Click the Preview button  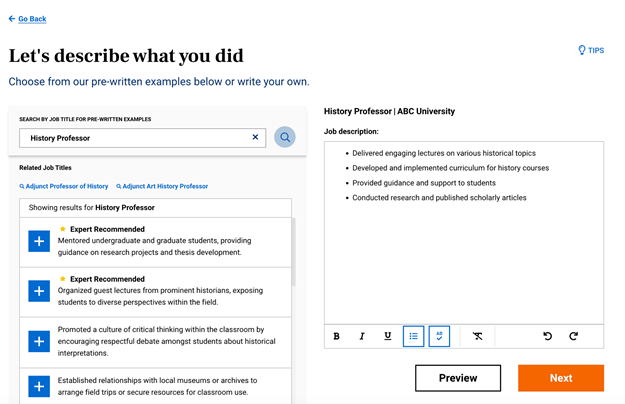pos(458,378)
